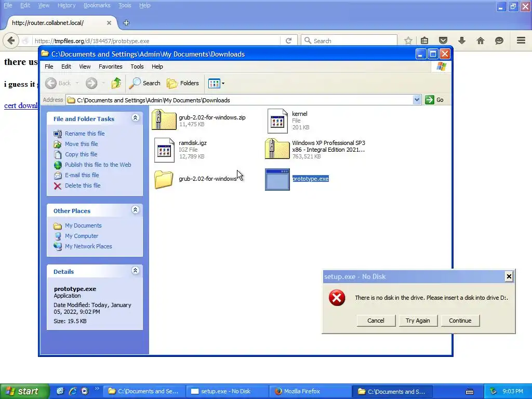The height and width of the screenshot is (399, 532).
Task: Open My Documents in Other Places
Action: point(83,225)
